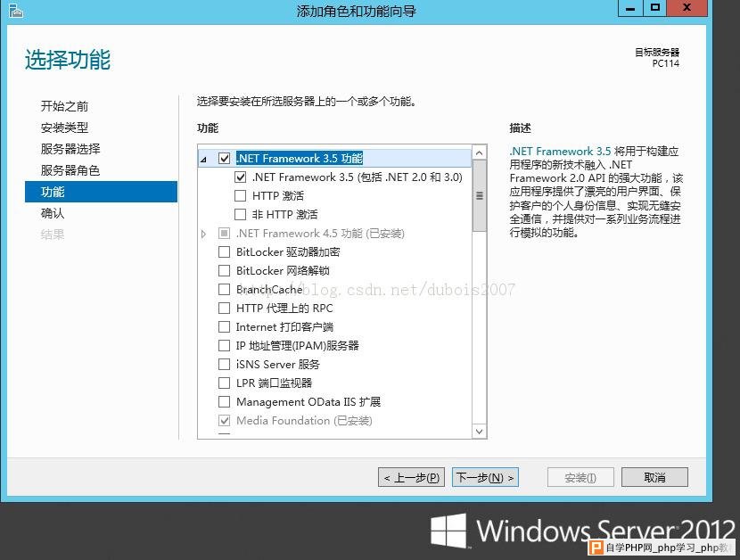Go to 服务器选择 step
The height and width of the screenshot is (560, 740).
click(70, 149)
